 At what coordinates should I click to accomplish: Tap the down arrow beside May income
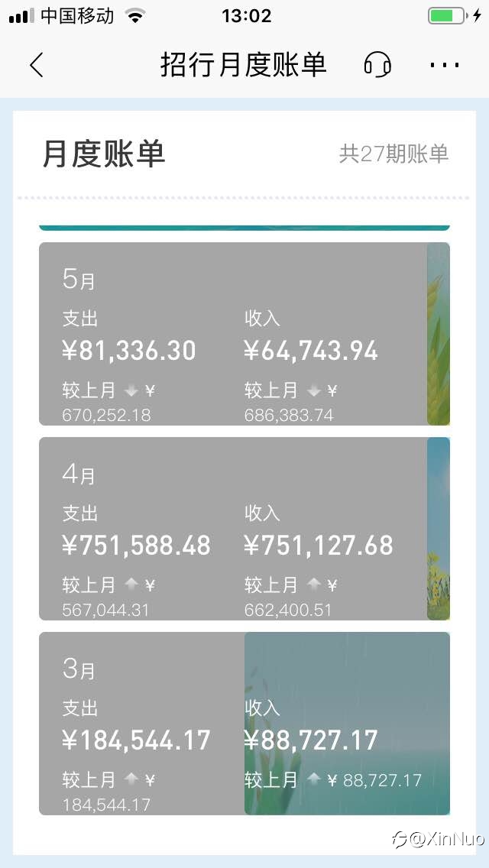313,391
